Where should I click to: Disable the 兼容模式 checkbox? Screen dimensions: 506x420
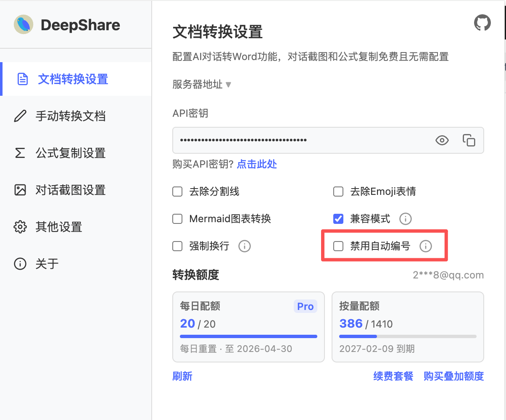[338, 218]
